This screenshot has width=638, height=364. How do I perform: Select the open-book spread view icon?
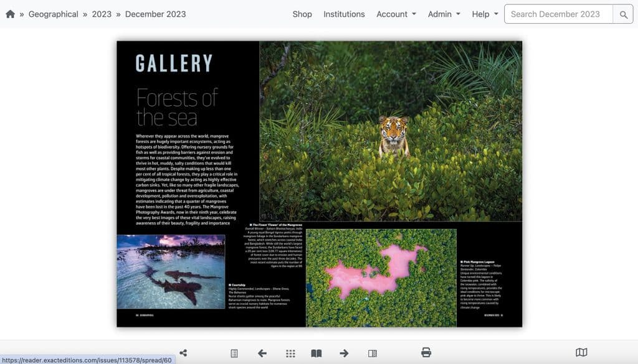316,353
